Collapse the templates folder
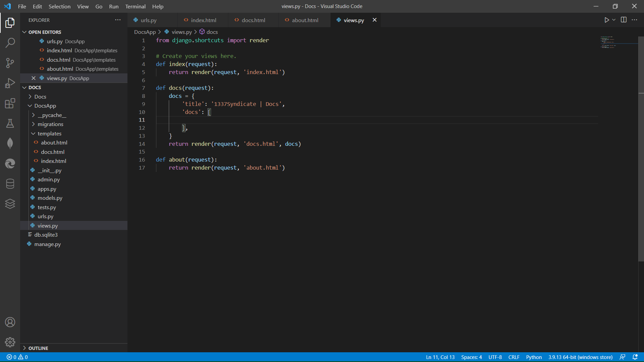This screenshot has width=644, height=362. (49, 133)
